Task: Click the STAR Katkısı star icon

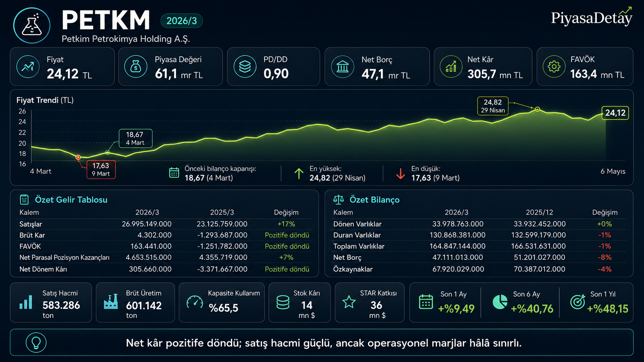Action: pos(349,302)
